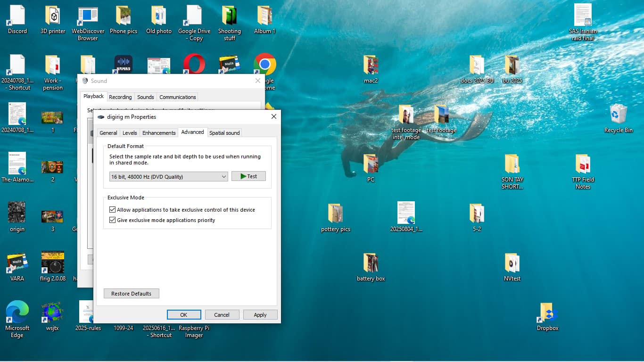Click Apply in digirig m Properties
The width and height of the screenshot is (644, 362).
[260, 315]
